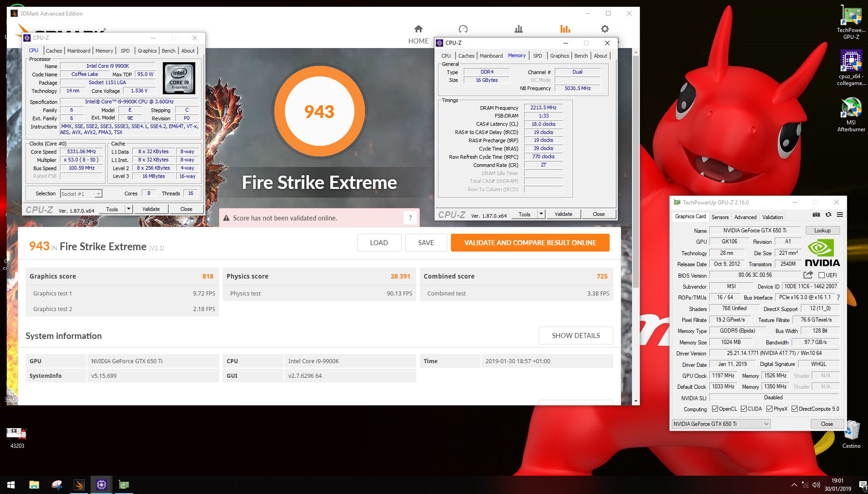Click Core Speed value 5331.06 MHz
The image size is (868, 494).
[x=81, y=151]
